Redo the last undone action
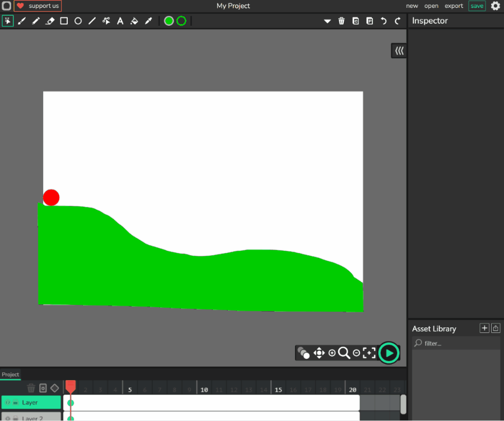The width and height of the screenshot is (504, 421). click(398, 21)
